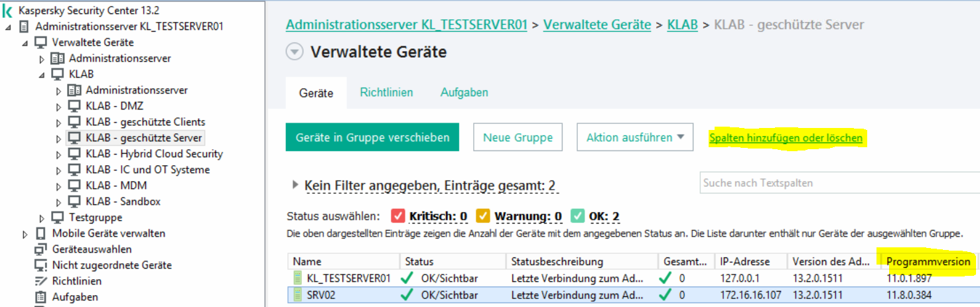Click the server icon next to KL_TESTSERVER01 row
This screenshot has width=980, height=307.
pos(298,278)
